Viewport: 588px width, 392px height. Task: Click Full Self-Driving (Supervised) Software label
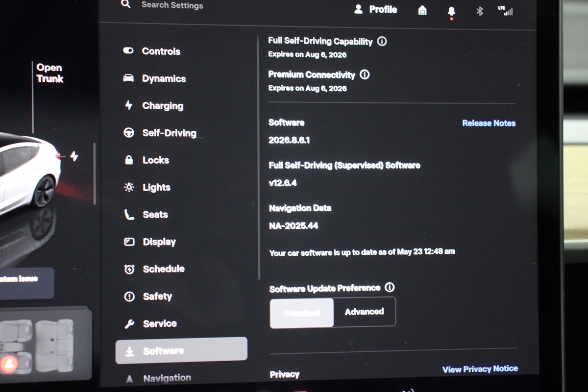(344, 166)
